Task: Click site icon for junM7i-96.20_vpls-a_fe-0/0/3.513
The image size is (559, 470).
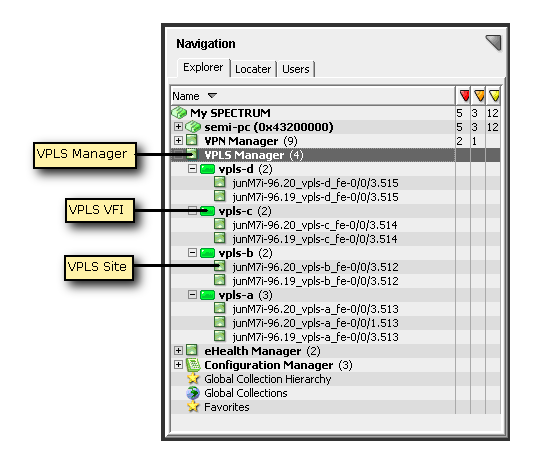Action: pyautogui.click(x=220, y=308)
